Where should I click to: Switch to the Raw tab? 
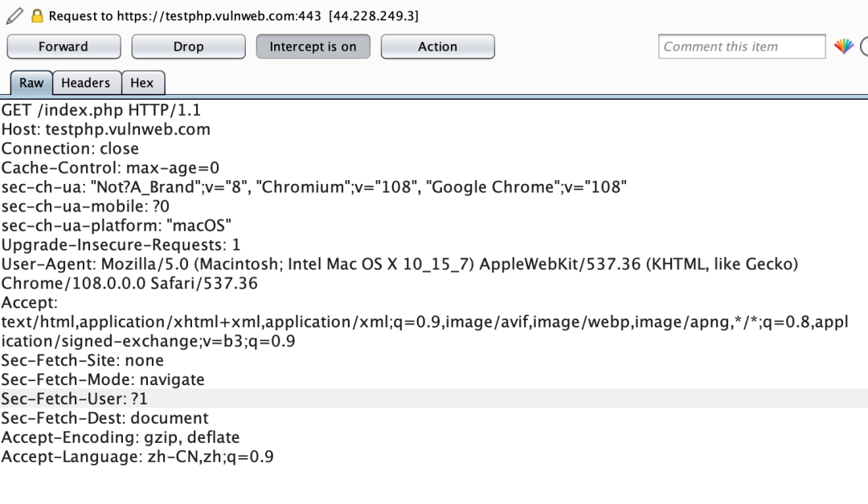[31, 83]
